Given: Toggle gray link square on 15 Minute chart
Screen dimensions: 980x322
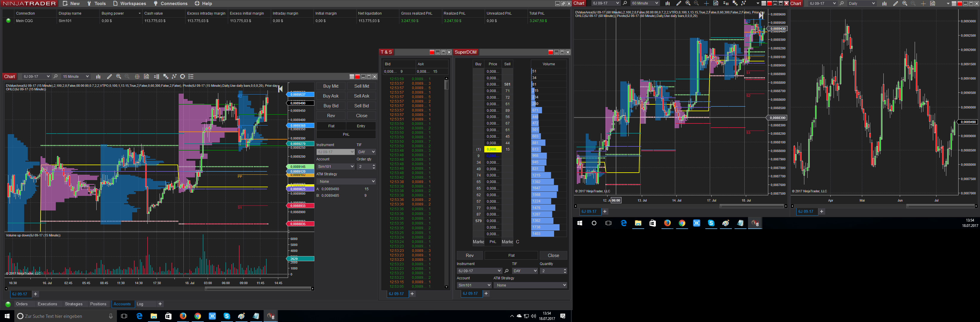Looking at the screenshot, I should click(352, 77).
